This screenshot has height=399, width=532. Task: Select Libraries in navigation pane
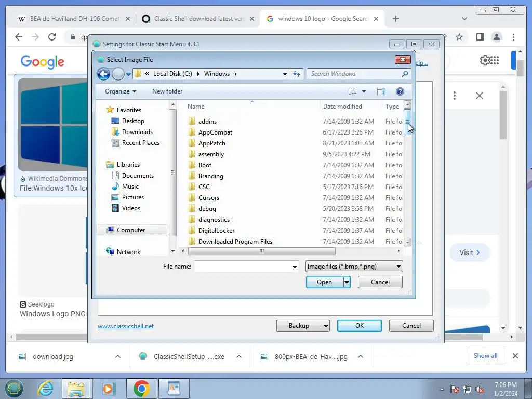(128, 165)
